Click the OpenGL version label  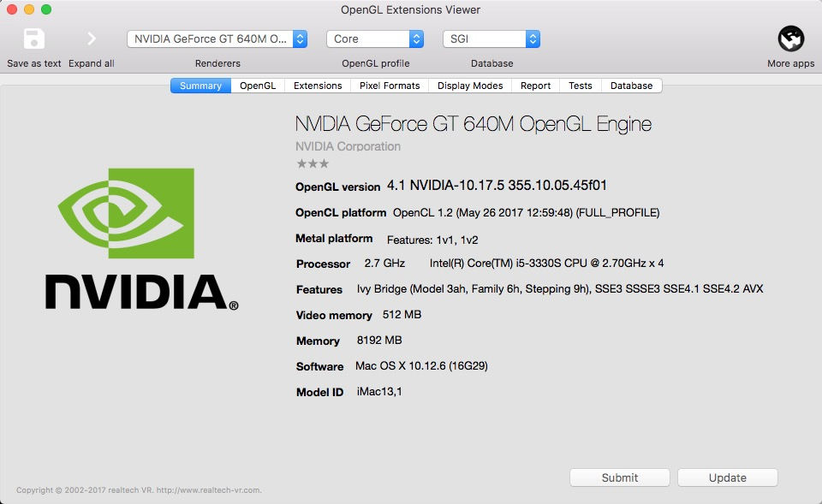click(x=337, y=187)
